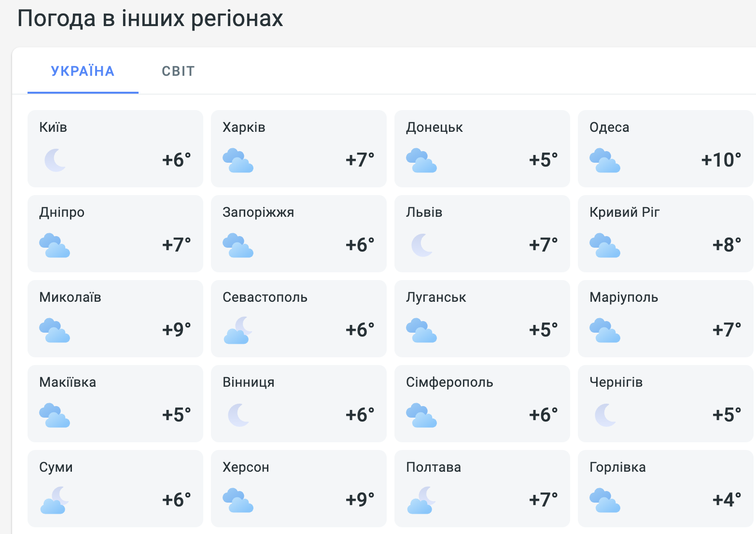Screen dimensions: 756x534
Task: Click the clear moon icon for Київ
Action: tap(55, 160)
